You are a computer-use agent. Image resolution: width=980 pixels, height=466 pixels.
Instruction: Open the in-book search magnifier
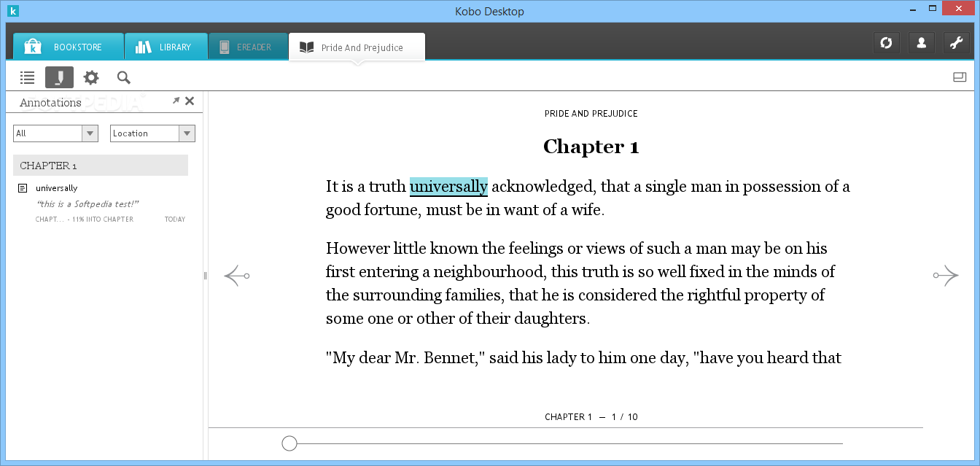click(123, 77)
